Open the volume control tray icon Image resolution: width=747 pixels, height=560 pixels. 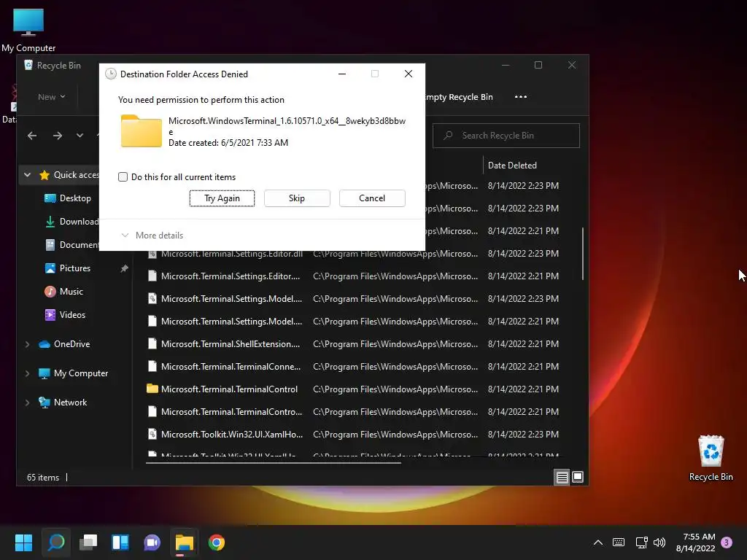659,542
